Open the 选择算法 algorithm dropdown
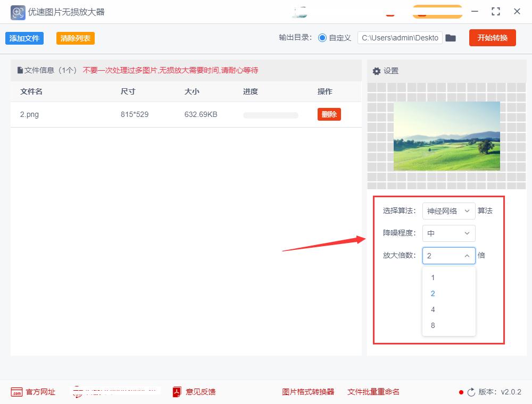The height and width of the screenshot is (404, 532). click(448, 211)
